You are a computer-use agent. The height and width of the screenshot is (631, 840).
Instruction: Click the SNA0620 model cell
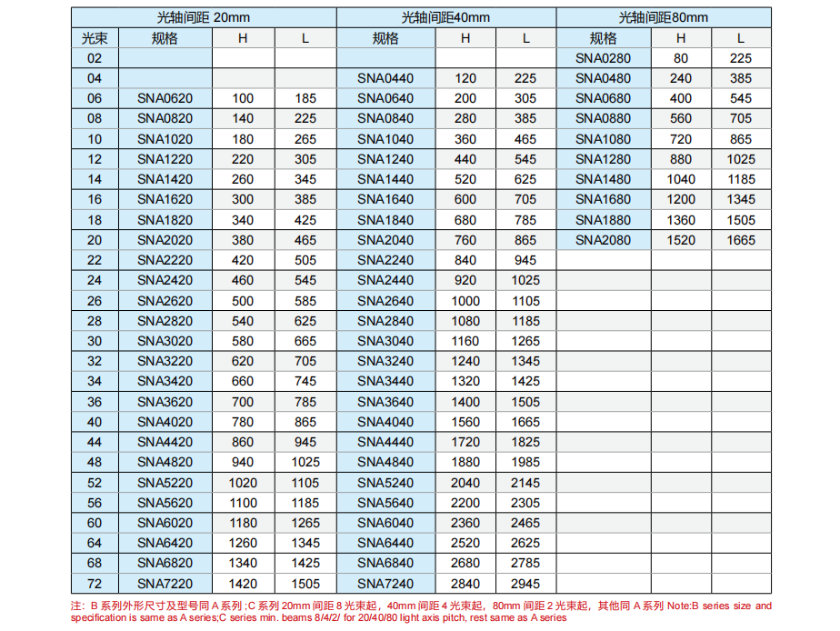click(x=165, y=98)
